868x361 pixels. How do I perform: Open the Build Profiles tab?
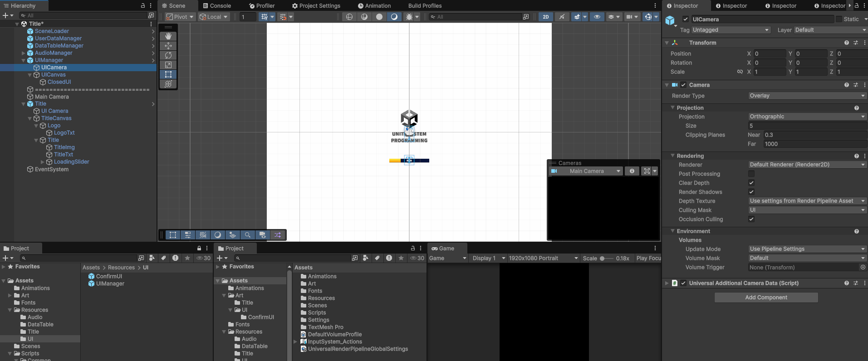tap(425, 6)
